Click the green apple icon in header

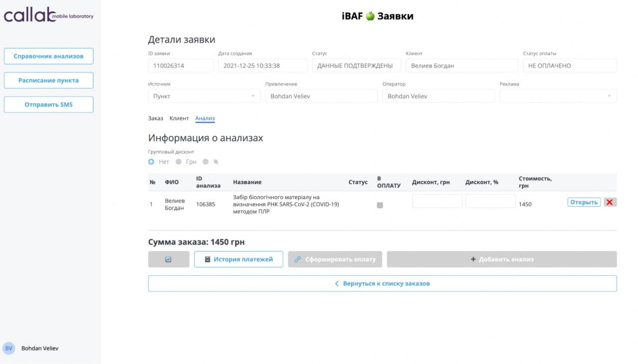tap(370, 16)
